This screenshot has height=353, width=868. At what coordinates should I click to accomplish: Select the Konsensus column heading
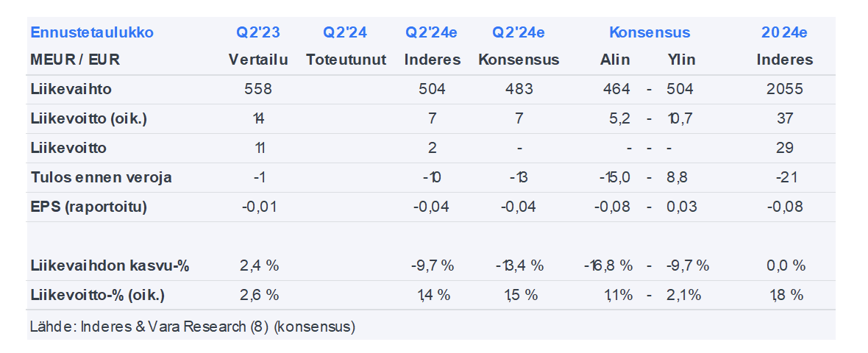tap(650, 32)
